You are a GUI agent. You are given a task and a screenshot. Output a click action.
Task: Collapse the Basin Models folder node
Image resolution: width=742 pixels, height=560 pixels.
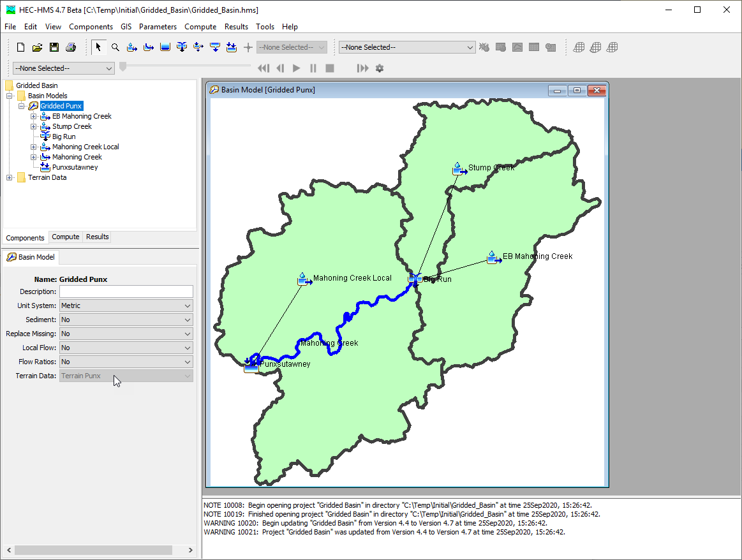9,96
